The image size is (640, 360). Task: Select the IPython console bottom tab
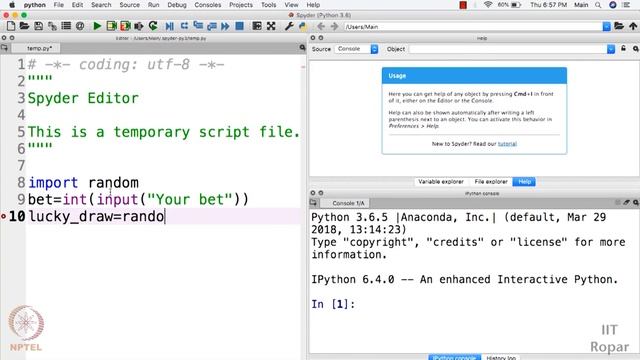click(x=455, y=358)
